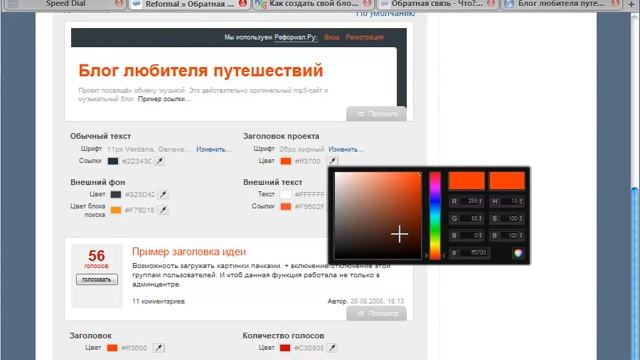Step brightness B value 100 with spinner
The height and width of the screenshot is (360, 640).
pos(521,236)
